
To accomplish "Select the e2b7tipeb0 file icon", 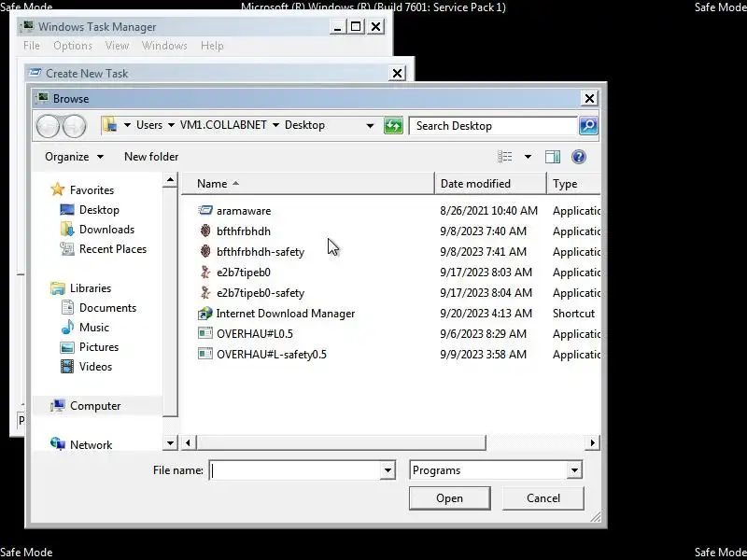I will click(204, 272).
